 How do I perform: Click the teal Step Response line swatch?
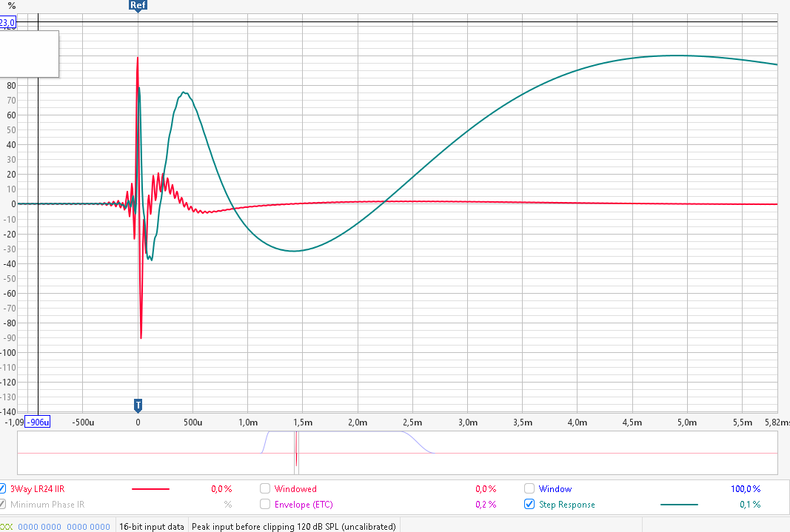tap(679, 505)
